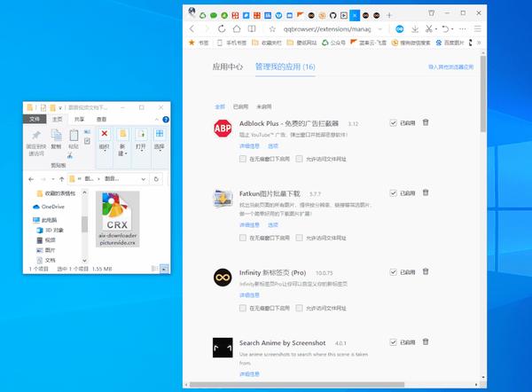Image resolution: width=532 pixels, height=392 pixels.
Task: Click the scissors screenshot tool
Action: pos(429,29)
